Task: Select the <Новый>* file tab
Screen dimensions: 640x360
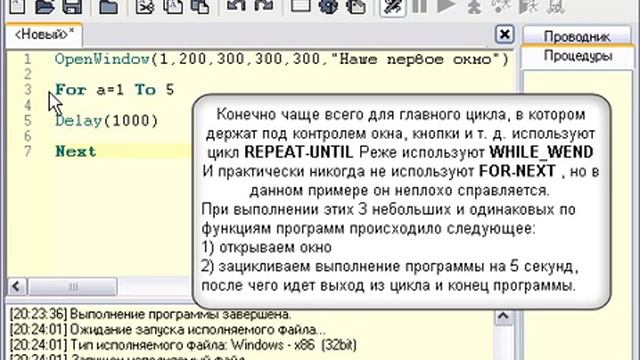Action: click(x=44, y=35)
